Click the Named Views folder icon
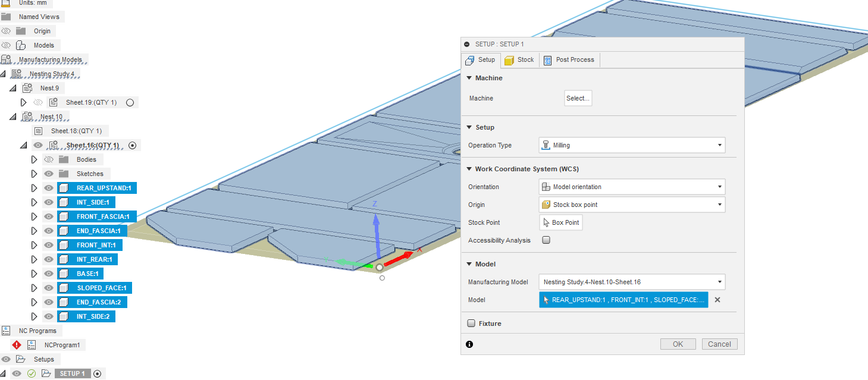Viewport: 868px width, 380px height. 7,17
